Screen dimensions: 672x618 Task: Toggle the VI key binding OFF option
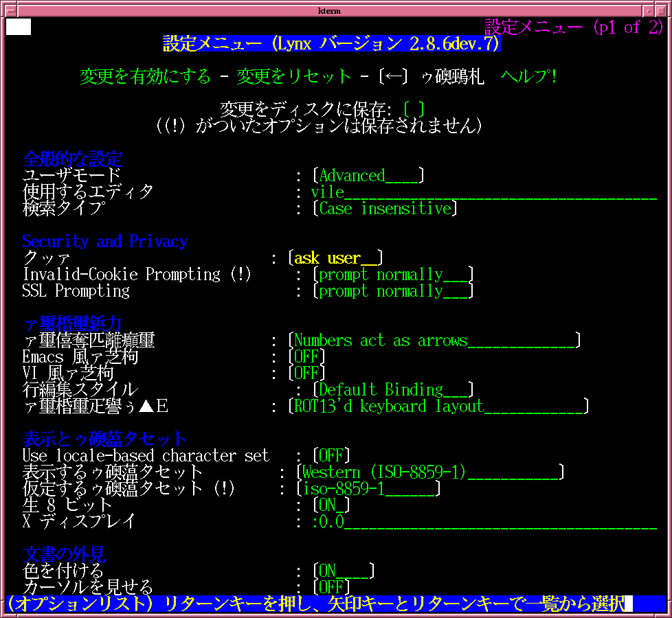pos(306,374)
